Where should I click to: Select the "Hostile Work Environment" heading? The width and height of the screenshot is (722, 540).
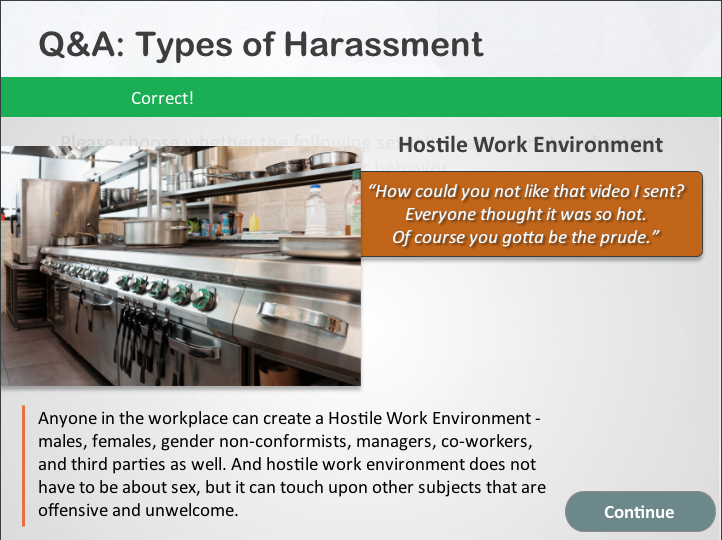coord(530,145)
